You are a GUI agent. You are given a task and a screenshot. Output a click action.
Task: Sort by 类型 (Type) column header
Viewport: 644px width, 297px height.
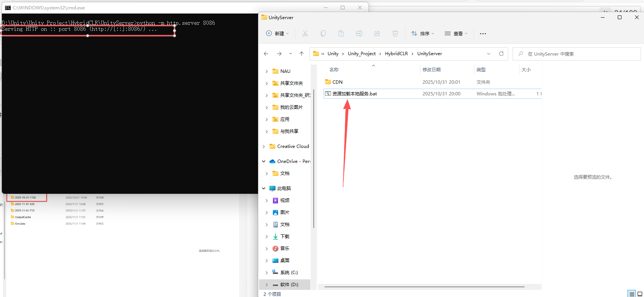(x=481, y=70)
